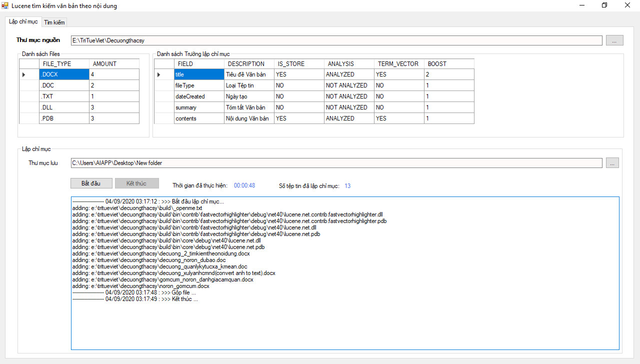Click the Tóm tắt Văn bản description cell

click(x=249, y=107)
